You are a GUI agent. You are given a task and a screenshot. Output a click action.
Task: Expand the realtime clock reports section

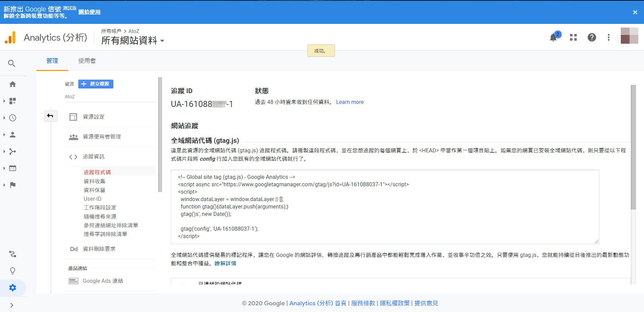tap(12, 118)
